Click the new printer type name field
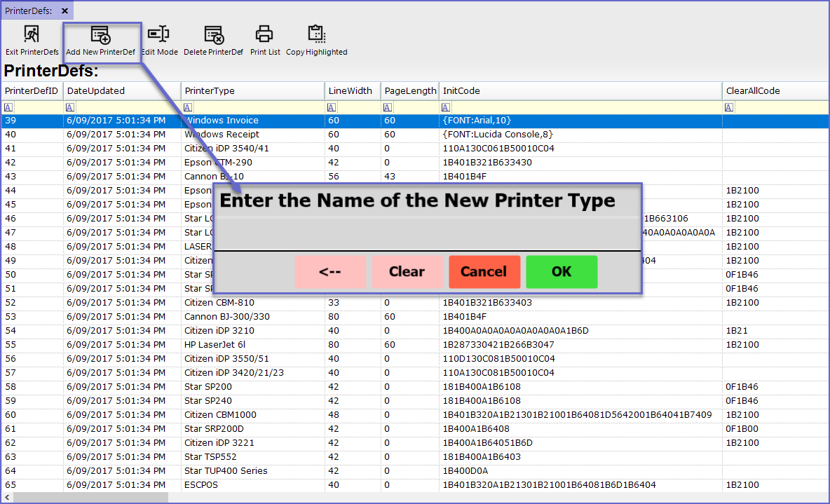830x504 pixels. coord(427,233)
